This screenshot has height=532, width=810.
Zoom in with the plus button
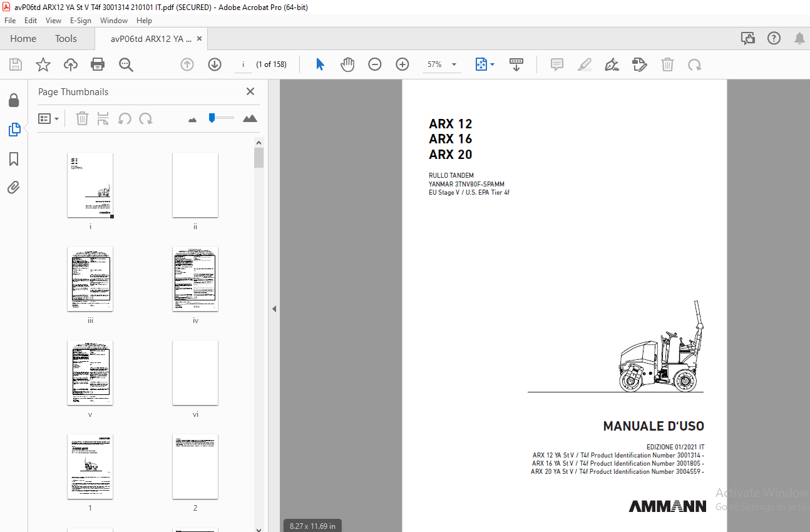pos(402,64)
